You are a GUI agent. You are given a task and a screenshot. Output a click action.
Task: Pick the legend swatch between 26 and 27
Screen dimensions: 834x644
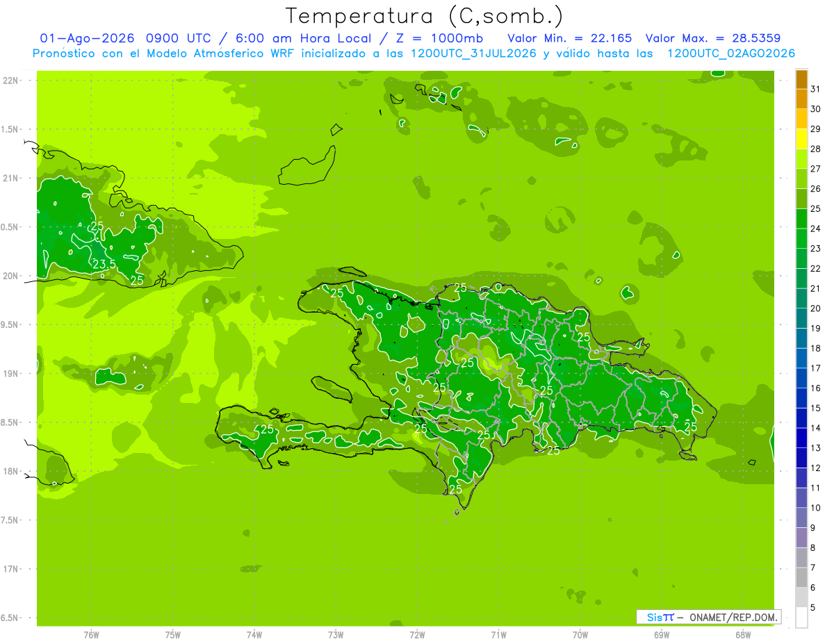[801, 179]
